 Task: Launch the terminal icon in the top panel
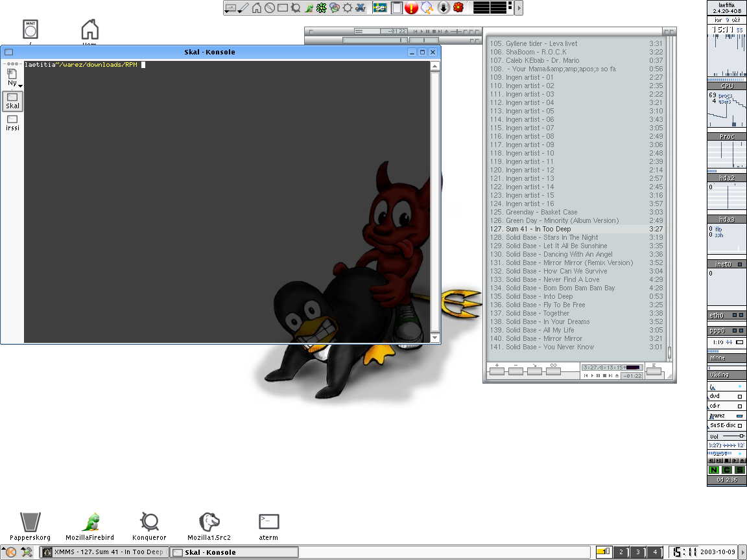(x=283, y=8)
